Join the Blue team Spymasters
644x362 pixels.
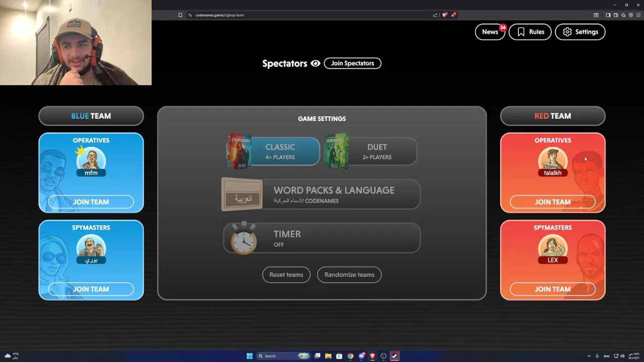click(91, 289)
